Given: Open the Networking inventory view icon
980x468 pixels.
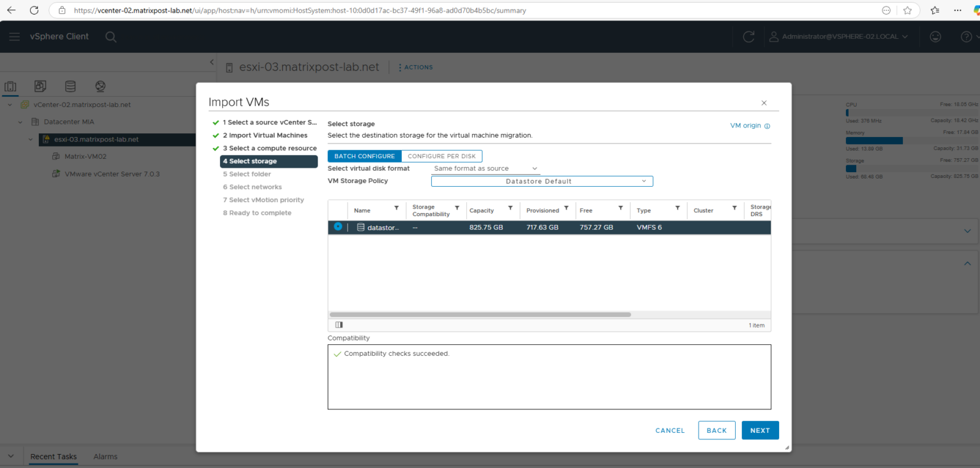Looking at the screenshot, I should (x=100, y=85).
